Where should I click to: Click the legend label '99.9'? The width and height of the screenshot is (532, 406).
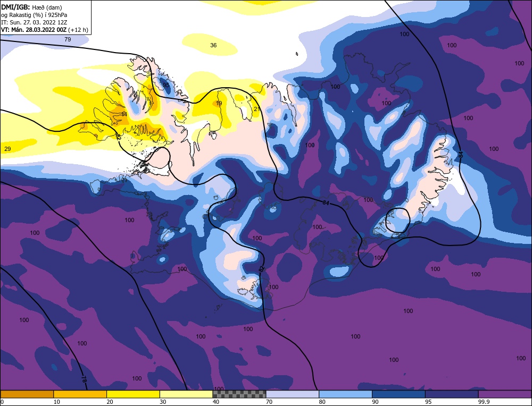click(484, 402)
